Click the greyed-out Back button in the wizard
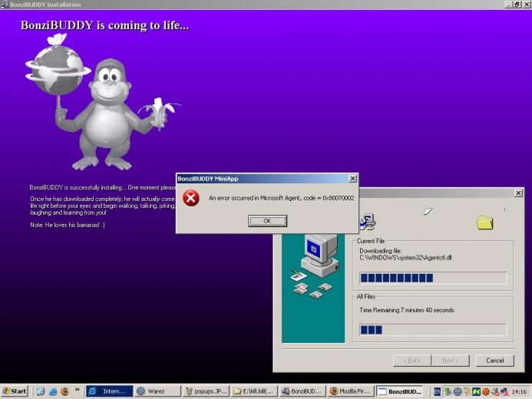Image resolution: width=532 pixels, height=399 pixels. tap(412, 361)
